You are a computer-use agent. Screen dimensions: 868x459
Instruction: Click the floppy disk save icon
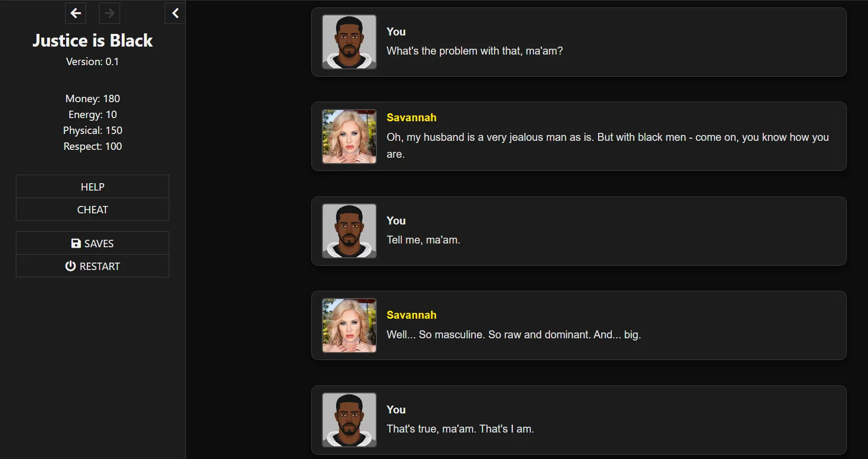pos(76,243)
